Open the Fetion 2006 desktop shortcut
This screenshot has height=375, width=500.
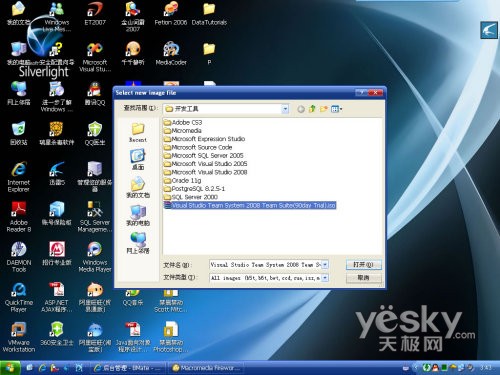[x=171, y=13]
